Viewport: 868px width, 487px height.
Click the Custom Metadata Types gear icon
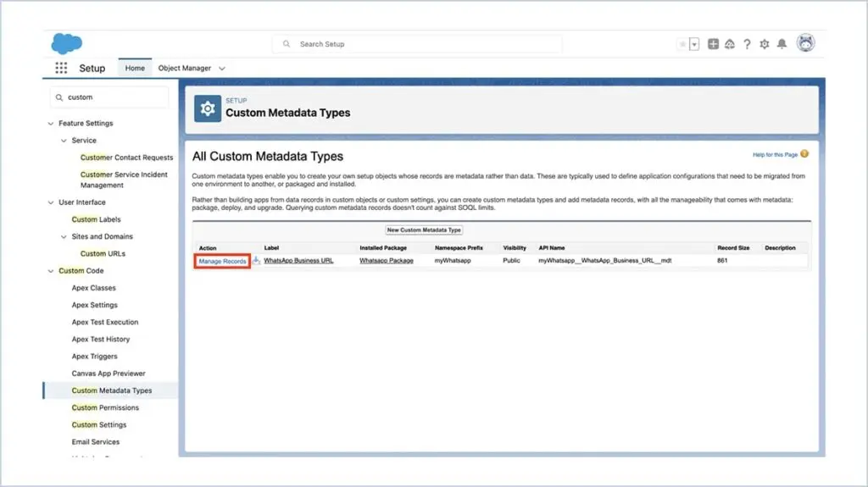(x=208, y=108)
